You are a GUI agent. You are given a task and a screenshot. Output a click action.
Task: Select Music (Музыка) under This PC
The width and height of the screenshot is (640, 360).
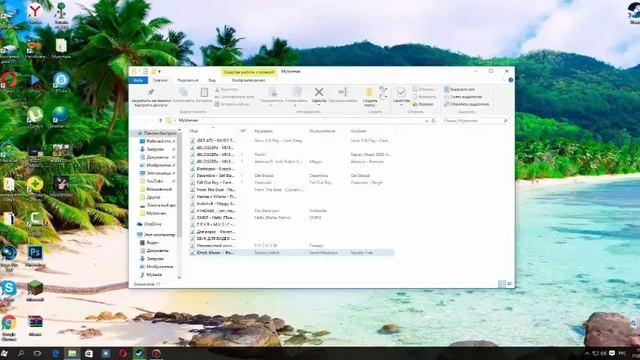point(151,274)
